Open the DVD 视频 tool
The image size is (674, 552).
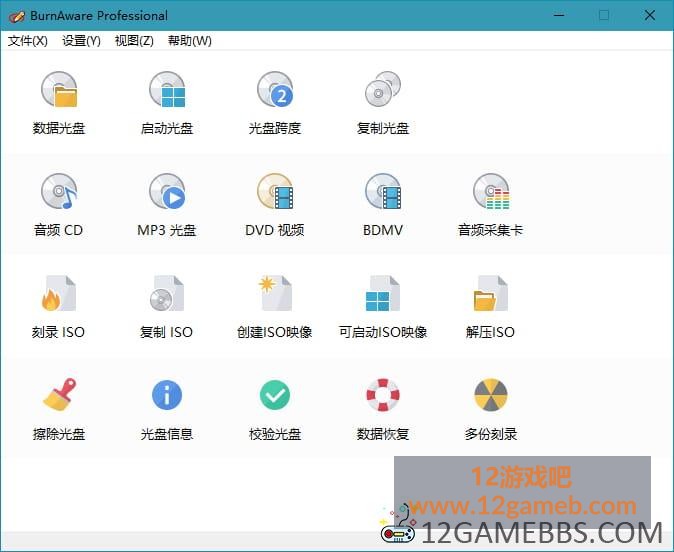click(x=275, y=205)
